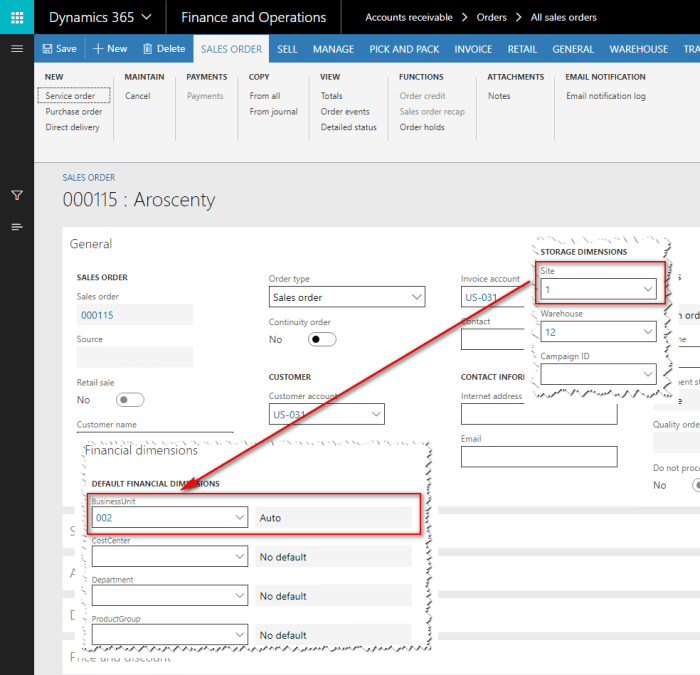Click Direct delivery under NEW
This screenshot has width=700, height=675.
point(72,127)
